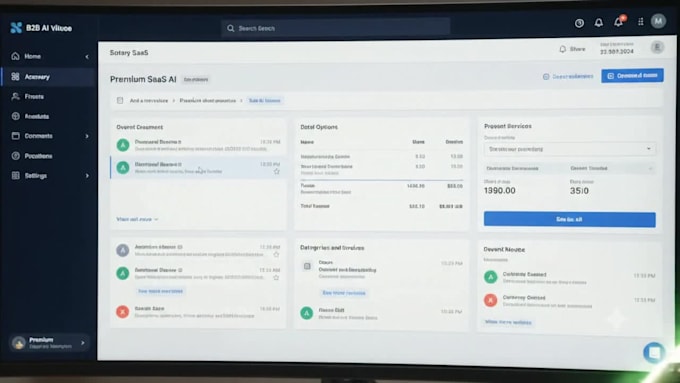
Task: Click the see more link in Categories card
Action: click(344, 293)
